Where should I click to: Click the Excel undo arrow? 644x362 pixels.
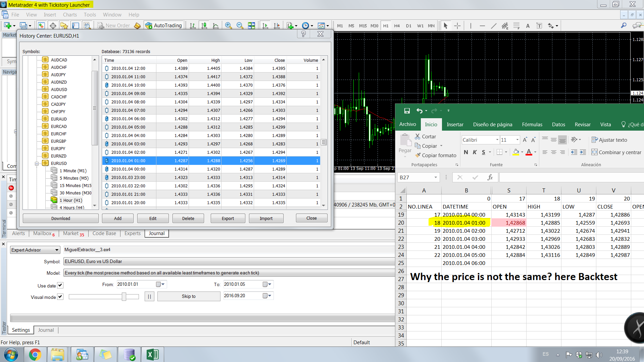click(x=419, y=111)
